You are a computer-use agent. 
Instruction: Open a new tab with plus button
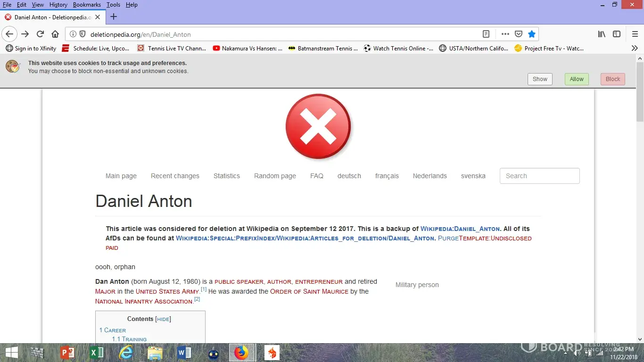[113, 17]
